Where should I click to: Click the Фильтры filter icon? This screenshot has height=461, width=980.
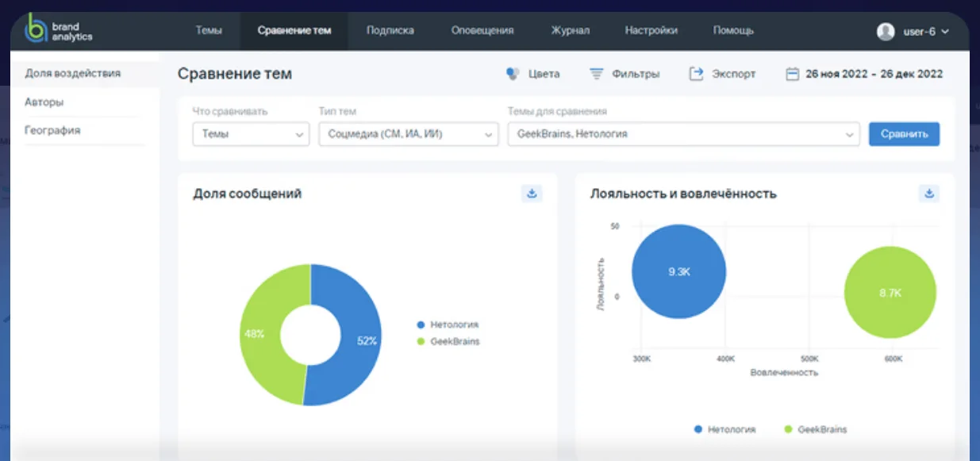(597, 74)
